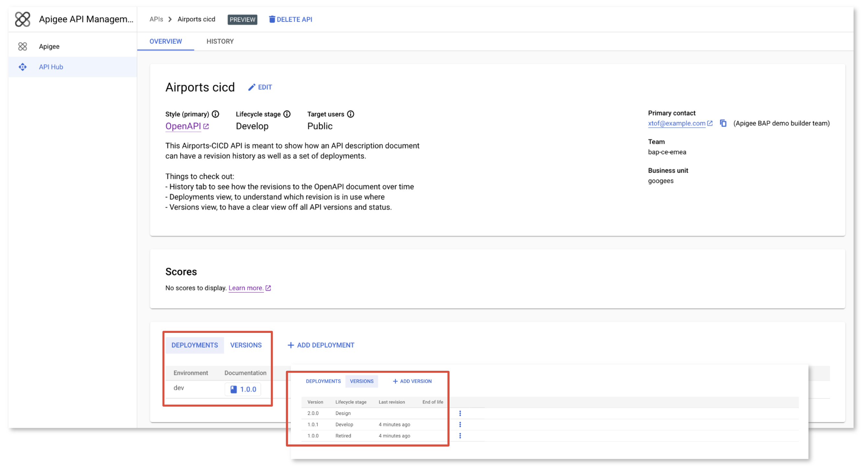Click info icon next to Lifecycle stage
The width and height of the screenshot is (868, 476).
[287, 114]
